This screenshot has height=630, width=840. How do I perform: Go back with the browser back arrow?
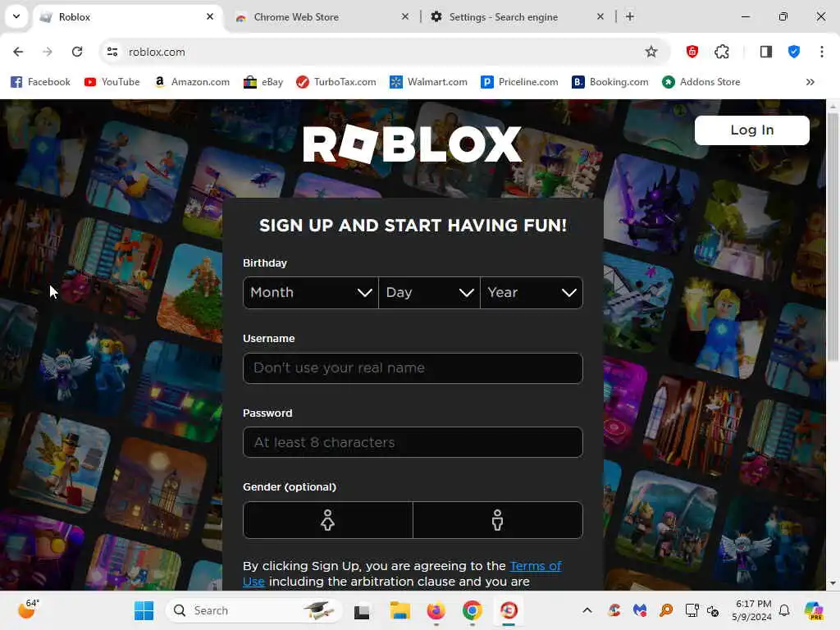point(18,52)
